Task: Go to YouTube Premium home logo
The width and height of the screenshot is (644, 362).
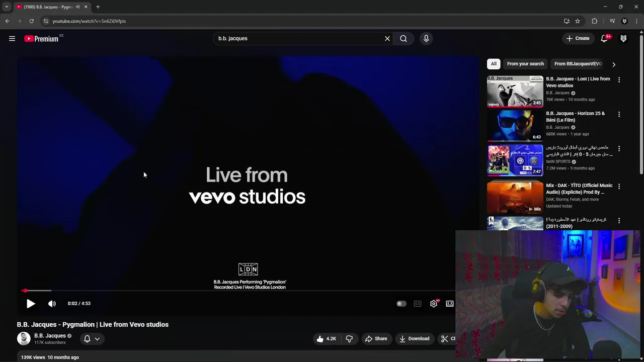Action: 41,39
